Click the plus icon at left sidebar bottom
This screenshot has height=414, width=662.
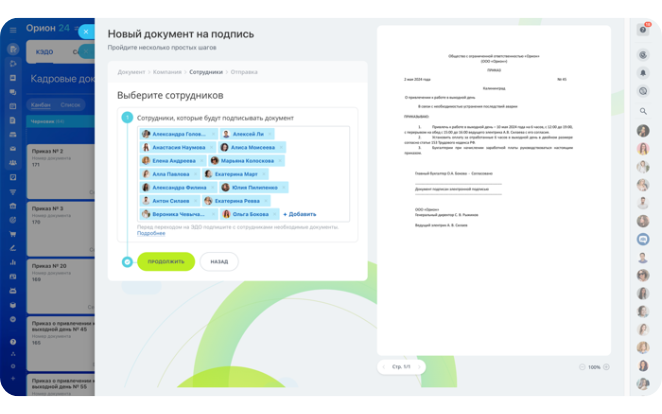[x=13, y=378]
